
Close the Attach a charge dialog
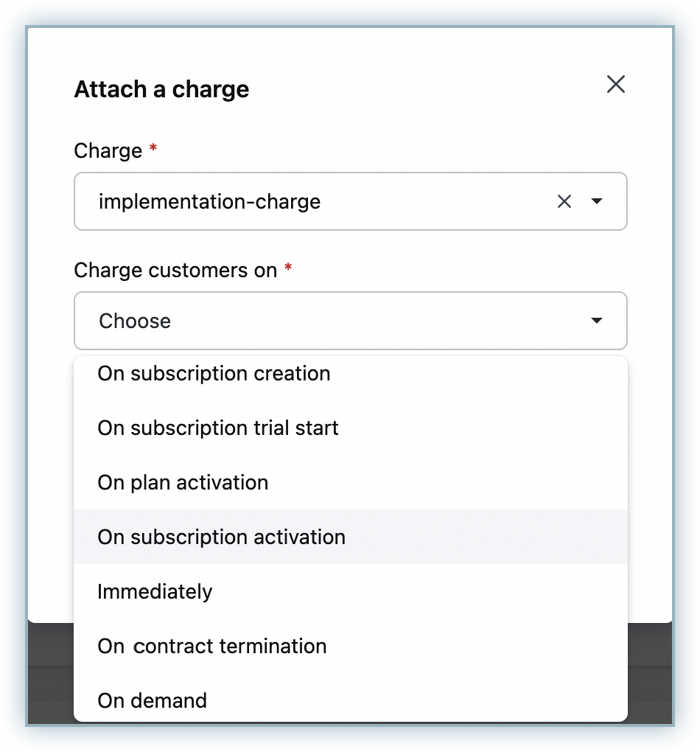(x=615, y=85)
